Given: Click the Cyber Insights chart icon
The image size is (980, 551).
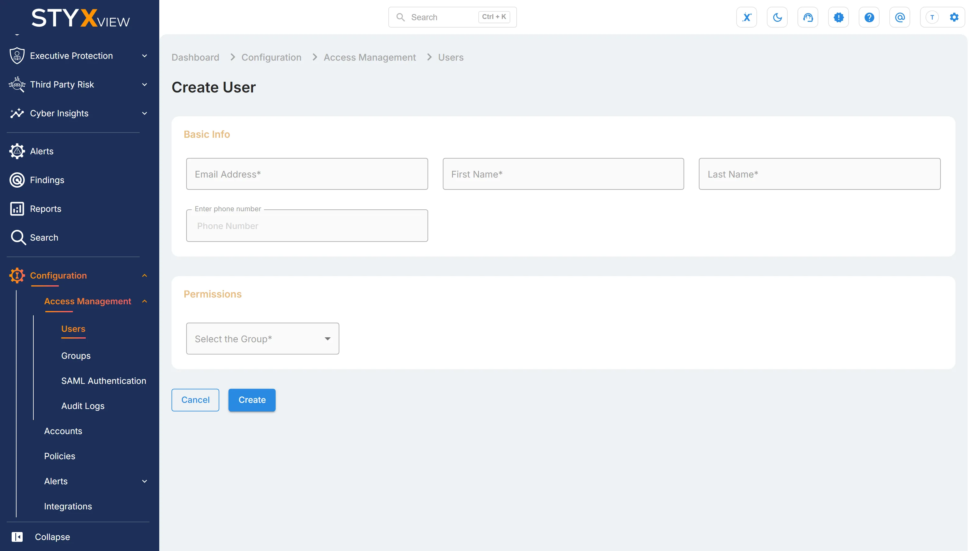Looking at the screenshot, I should tap(17, 113).
